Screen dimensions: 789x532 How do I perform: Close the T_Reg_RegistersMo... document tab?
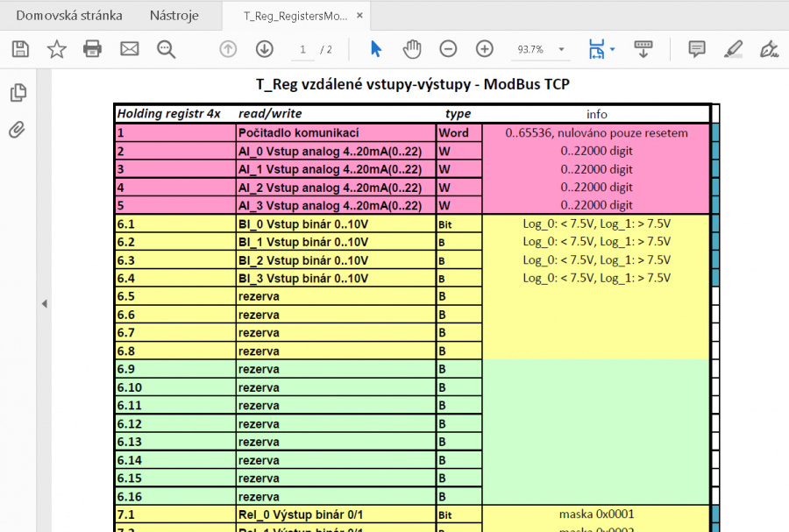[359, 16]
